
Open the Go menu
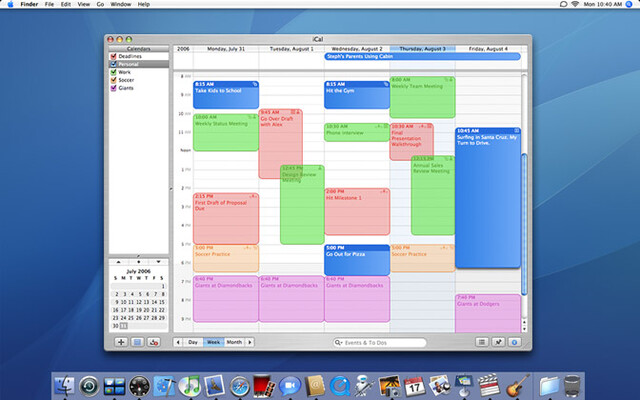click(100, 4)
